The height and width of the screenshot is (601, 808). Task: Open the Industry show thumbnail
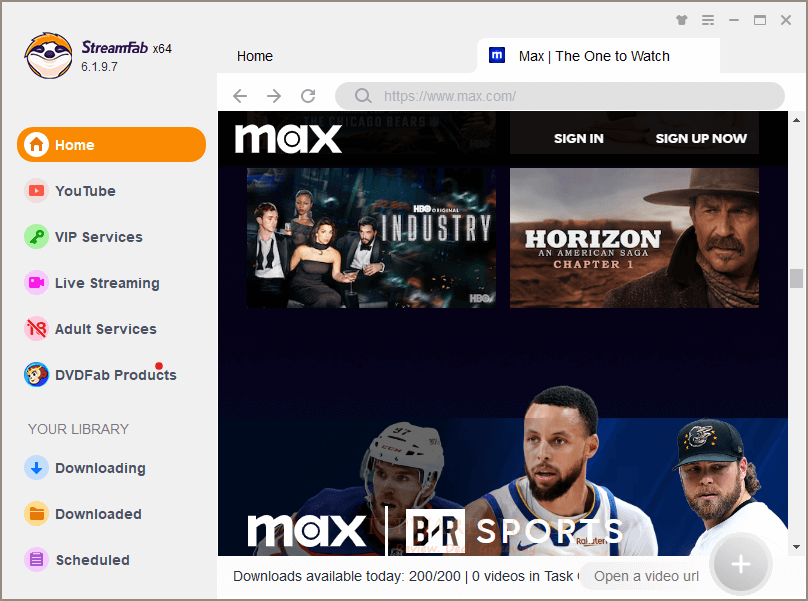pos(372,238)
